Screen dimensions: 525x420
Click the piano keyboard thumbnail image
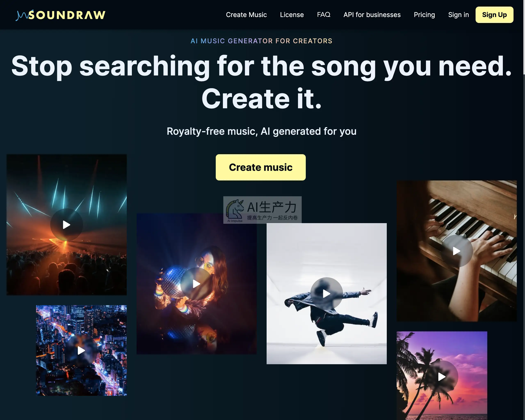tap(457, 251)
